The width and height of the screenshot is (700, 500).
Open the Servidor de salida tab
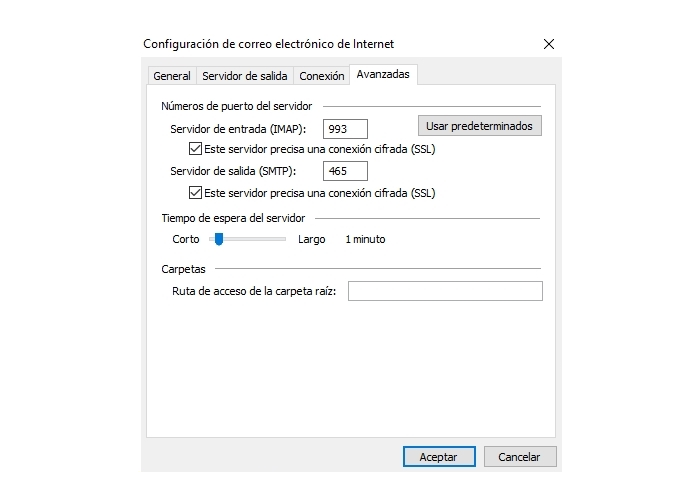click(x=245, y=76)
